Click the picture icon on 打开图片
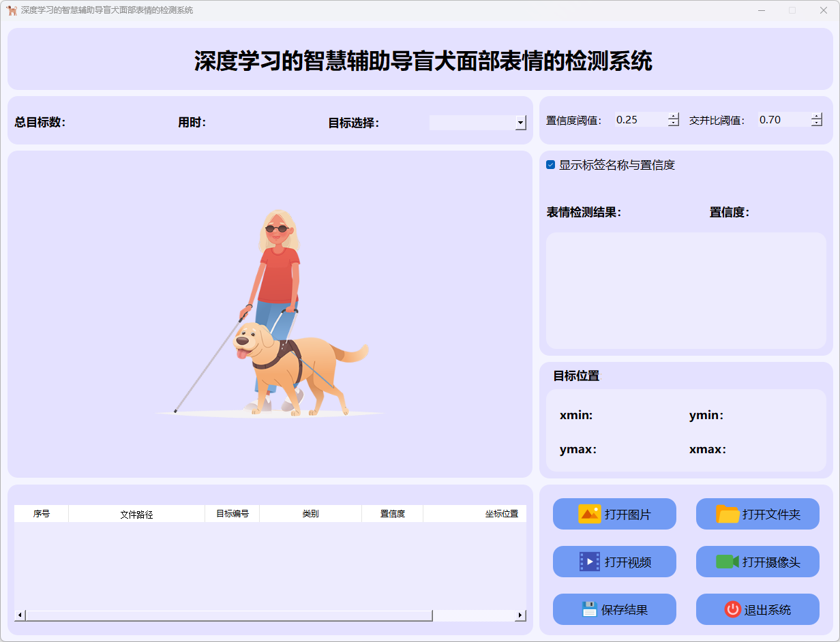 (589, 514)
